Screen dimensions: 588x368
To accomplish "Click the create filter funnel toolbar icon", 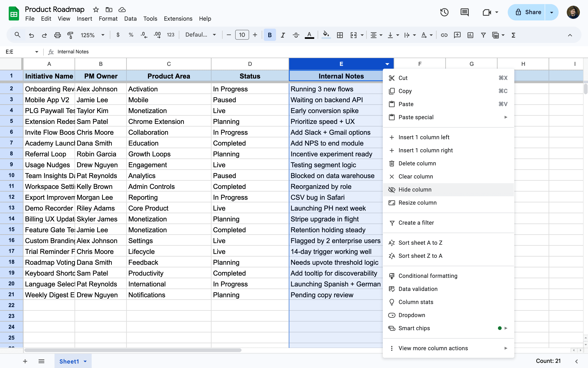I will pyautogui.click(x=483, y=35).
